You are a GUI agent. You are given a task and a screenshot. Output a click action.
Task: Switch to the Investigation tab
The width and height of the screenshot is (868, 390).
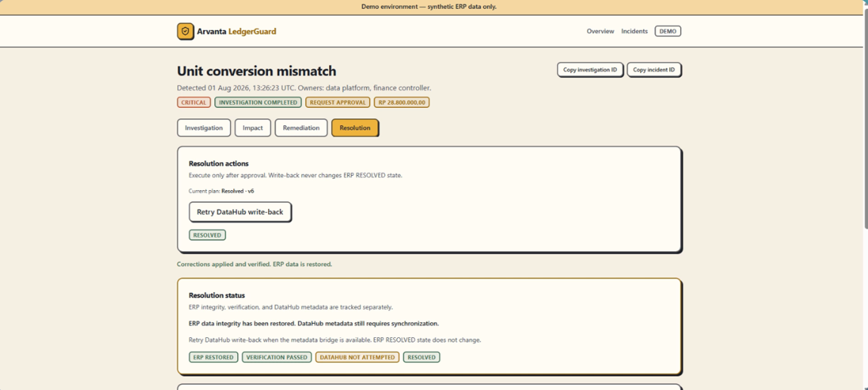point(204,127)
